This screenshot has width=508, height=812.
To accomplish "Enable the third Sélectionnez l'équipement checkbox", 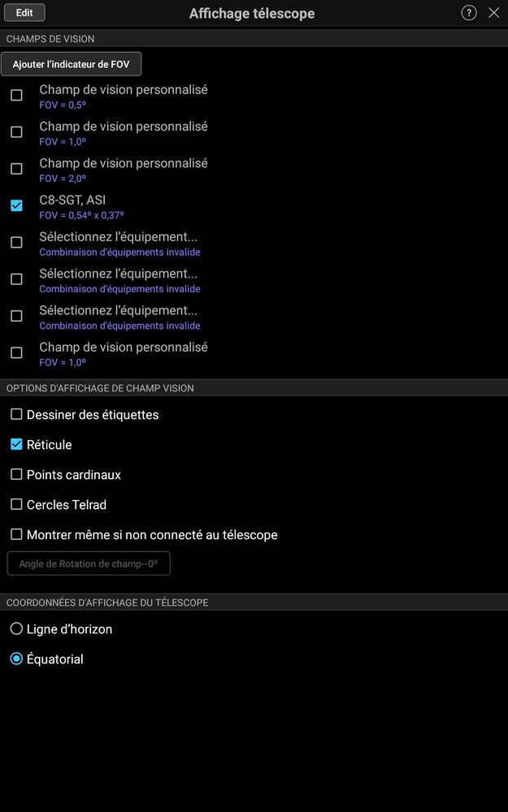I will click(15, 316).
